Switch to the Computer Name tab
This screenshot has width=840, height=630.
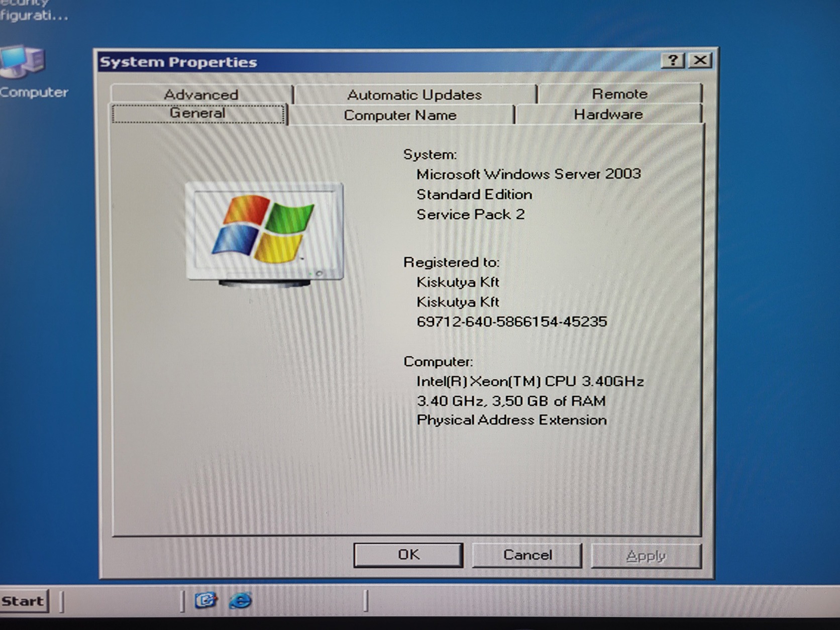coord(400,115)
